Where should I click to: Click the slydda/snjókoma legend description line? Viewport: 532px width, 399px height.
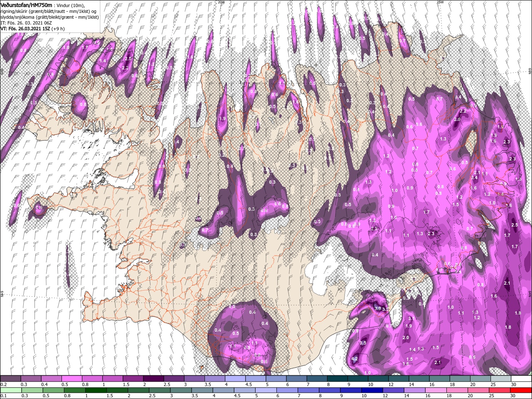(x=49, y=17)
